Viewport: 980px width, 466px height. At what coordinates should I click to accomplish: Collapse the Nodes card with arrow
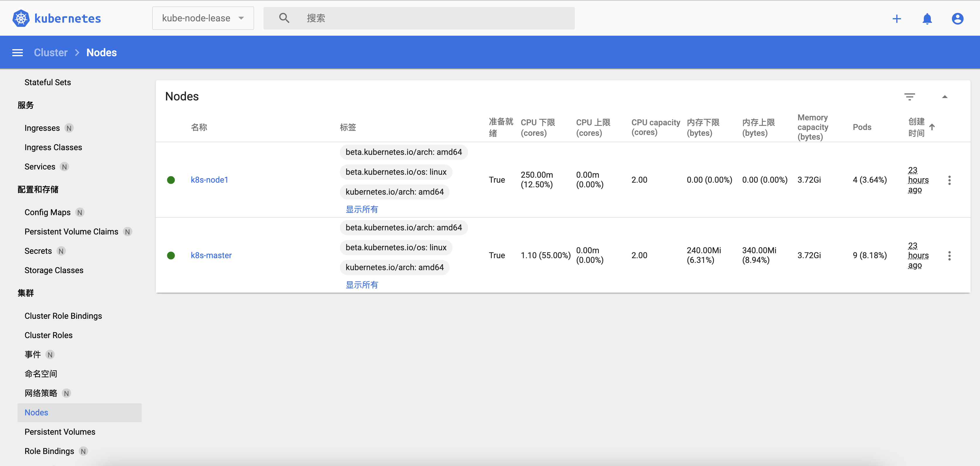[x=945, y=97]
